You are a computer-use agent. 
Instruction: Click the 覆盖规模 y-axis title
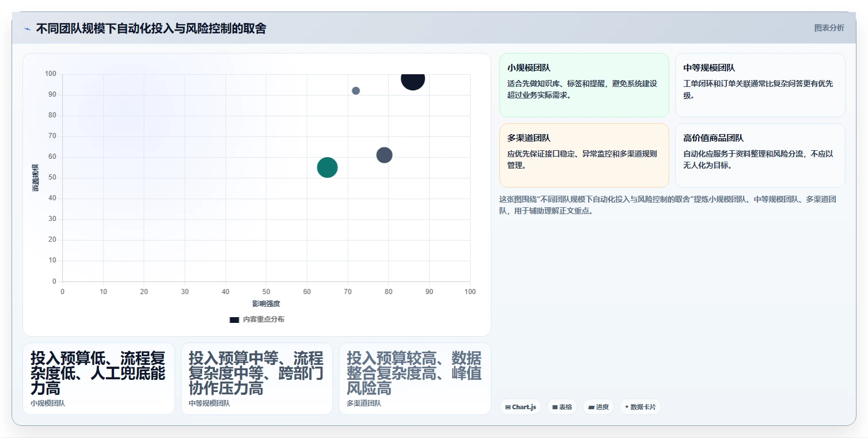pos(36,177)
